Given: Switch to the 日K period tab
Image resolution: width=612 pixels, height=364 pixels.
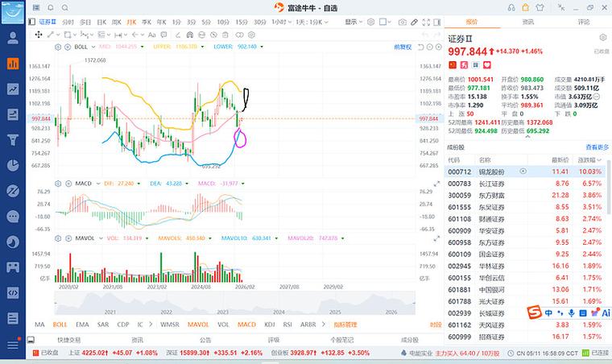Looking at the screenshot, I should point(101,23).
